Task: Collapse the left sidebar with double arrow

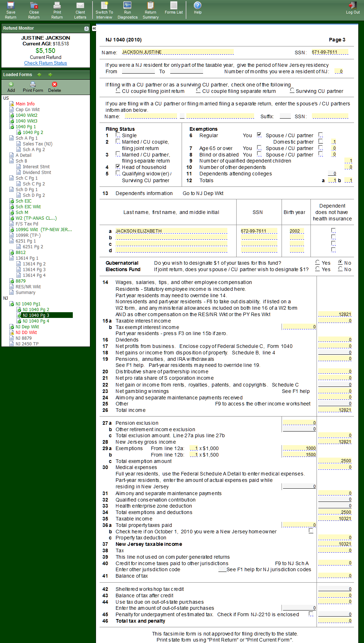Action: [94, 28]
